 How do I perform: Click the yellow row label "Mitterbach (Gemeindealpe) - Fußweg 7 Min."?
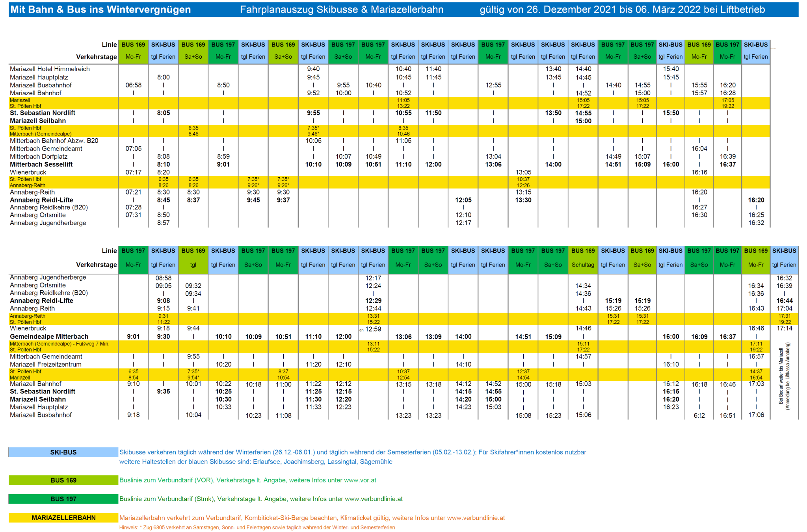pos(60,344)
